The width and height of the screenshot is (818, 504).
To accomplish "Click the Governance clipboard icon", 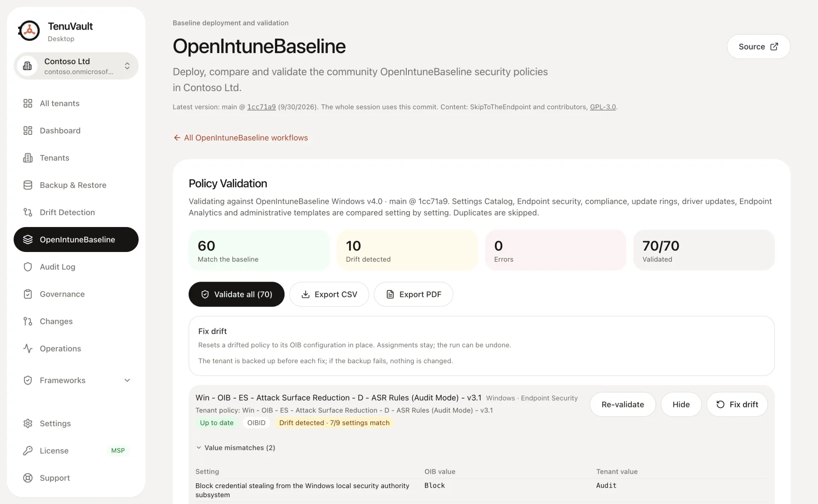I will click(x=28, y=294).
